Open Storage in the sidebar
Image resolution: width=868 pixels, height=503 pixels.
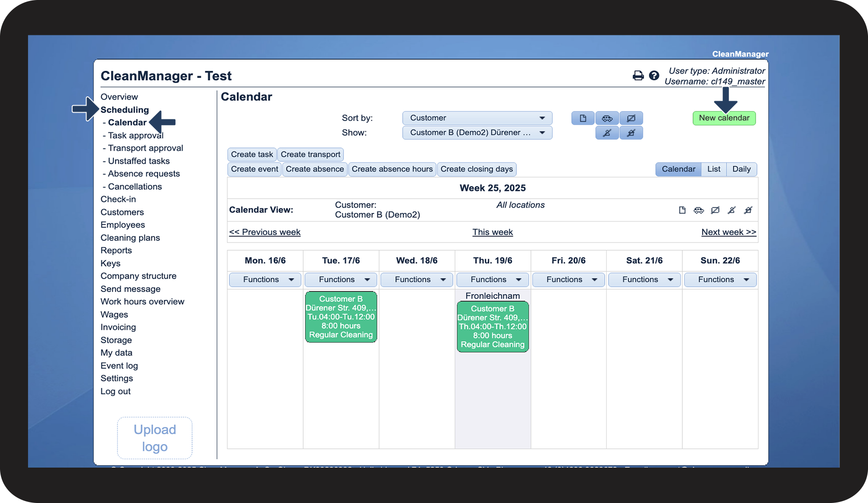click(x=116, y=340)
